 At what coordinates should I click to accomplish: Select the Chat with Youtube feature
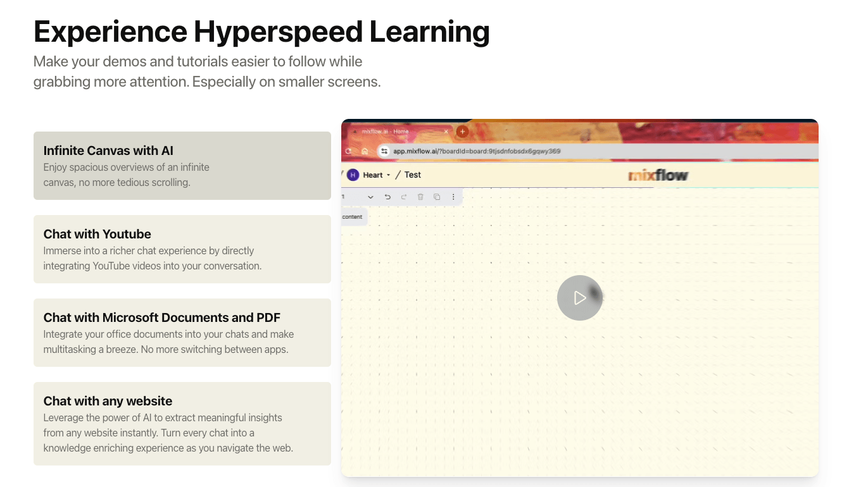(182, 249)
